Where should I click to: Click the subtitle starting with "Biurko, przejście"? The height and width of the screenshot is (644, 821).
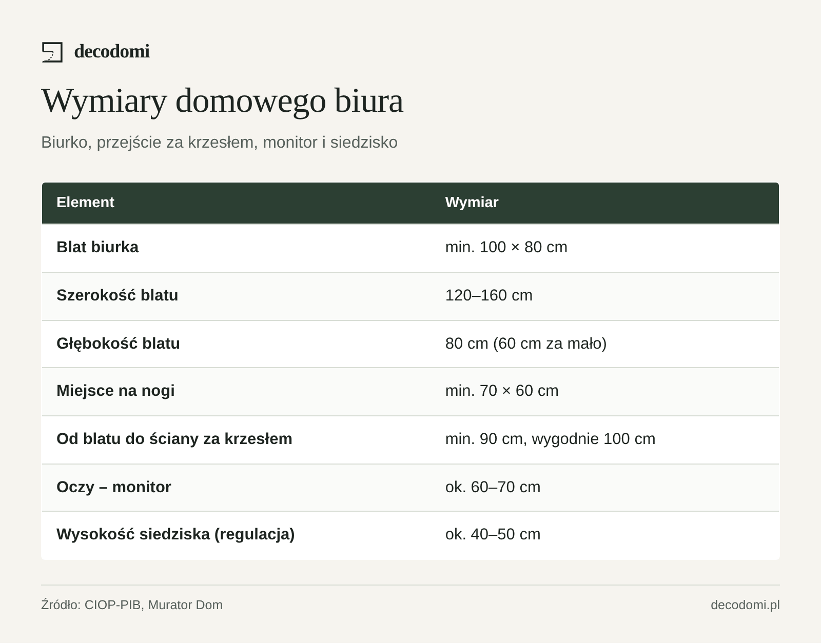tap(219, 143)
